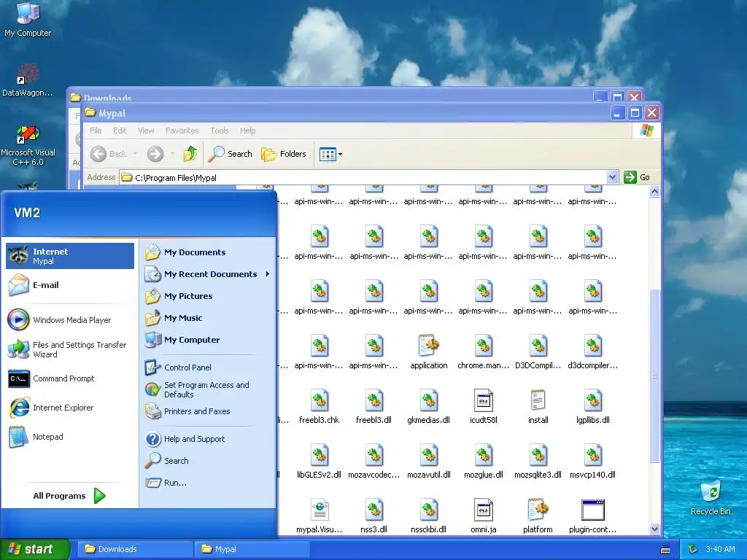The image size is (747, 560).
Task: Open Tools menu in Mypal window
Action: pyautogui.click(x=220, y=131)
